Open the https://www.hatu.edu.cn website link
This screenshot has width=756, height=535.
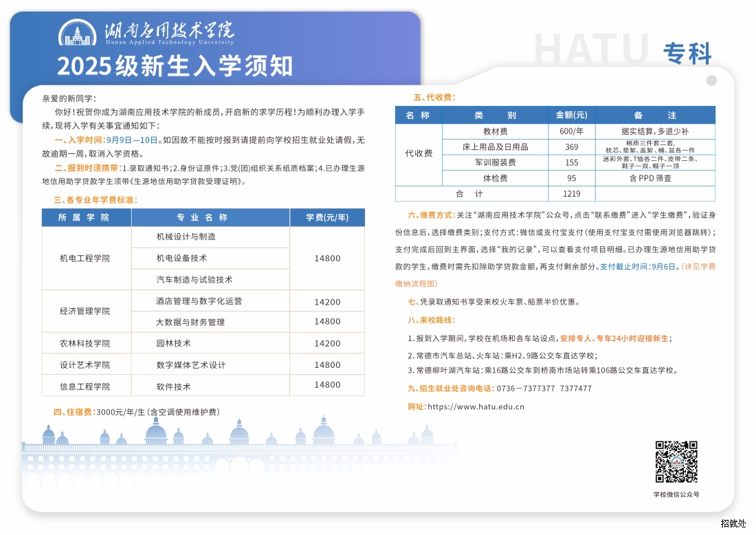point(476,406)
